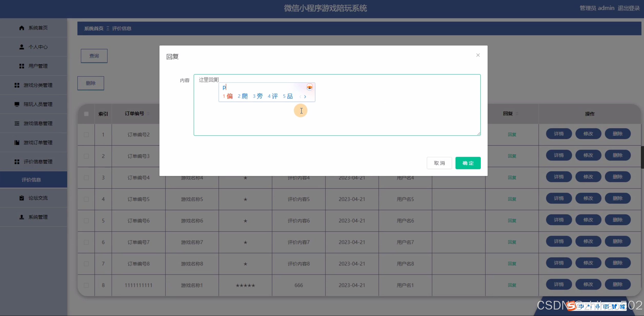Click the list icon beside 游戏信息管理
The width and height of the screenshot is (644, 316).
tap(17, 124)
